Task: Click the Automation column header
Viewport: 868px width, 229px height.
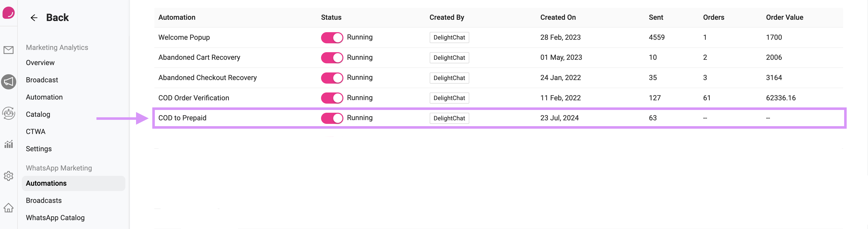Action: click(177, 17)
